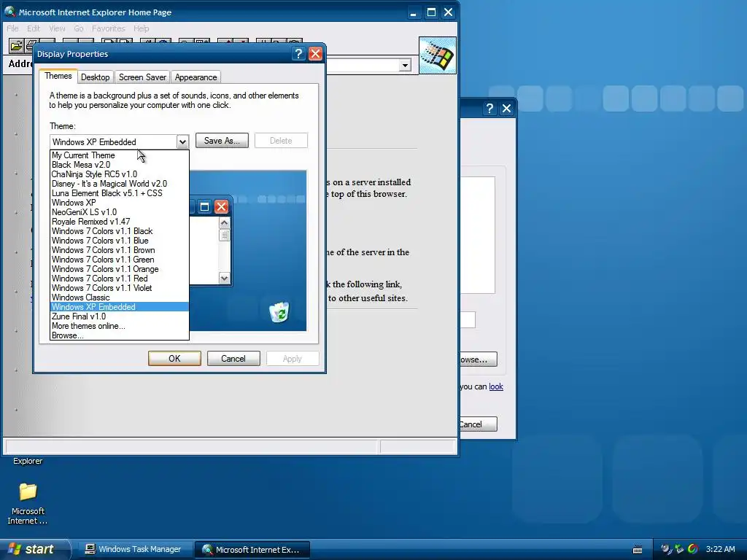Click the Delete button in Display Properties
The image size is (747, 560).
[x=281, y=141]
